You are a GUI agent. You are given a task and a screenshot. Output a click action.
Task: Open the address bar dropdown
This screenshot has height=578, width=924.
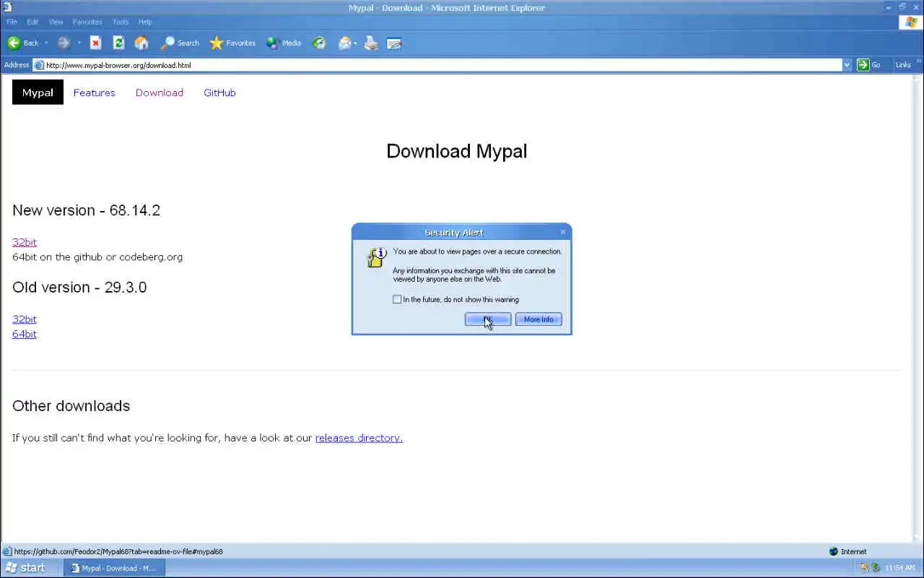847,65
